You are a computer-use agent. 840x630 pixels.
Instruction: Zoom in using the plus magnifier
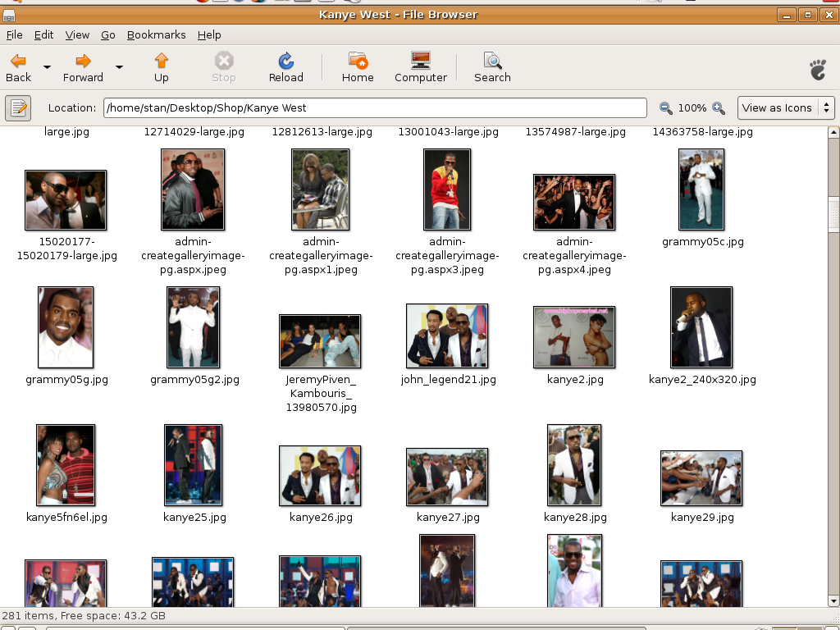[x=719, y=108]
